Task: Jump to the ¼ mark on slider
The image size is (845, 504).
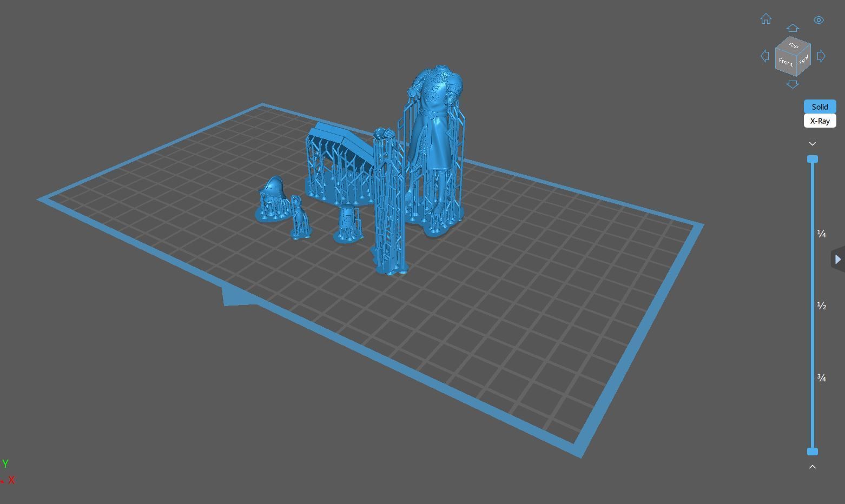Action: 821,234
